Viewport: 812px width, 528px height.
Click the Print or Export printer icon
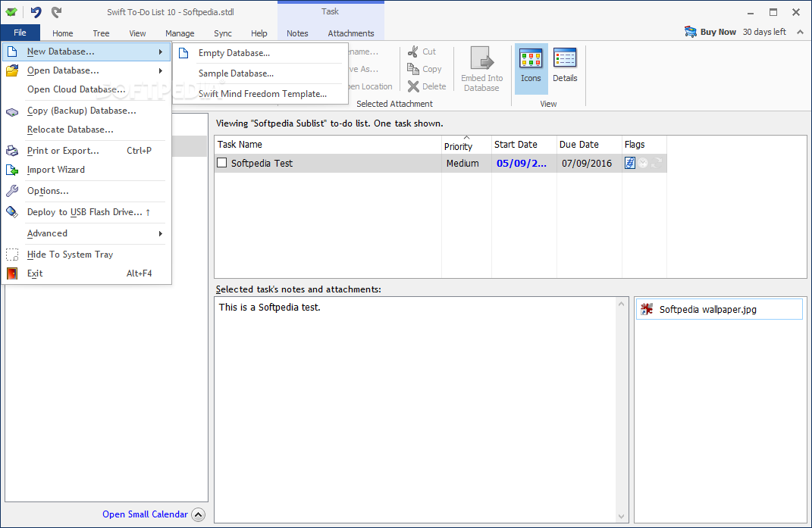pos(12,151)
